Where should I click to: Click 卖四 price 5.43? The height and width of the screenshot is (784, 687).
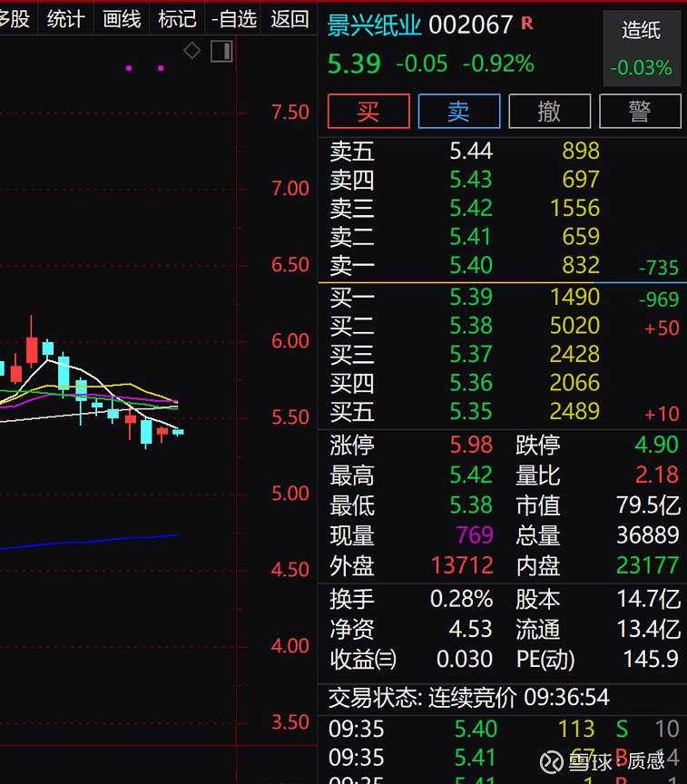[471, 180]
